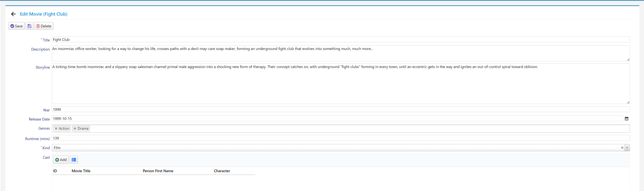This screenshot has width=644, height=191.
Task: Open the Cast column picker icon
Action: coord(74,160)
